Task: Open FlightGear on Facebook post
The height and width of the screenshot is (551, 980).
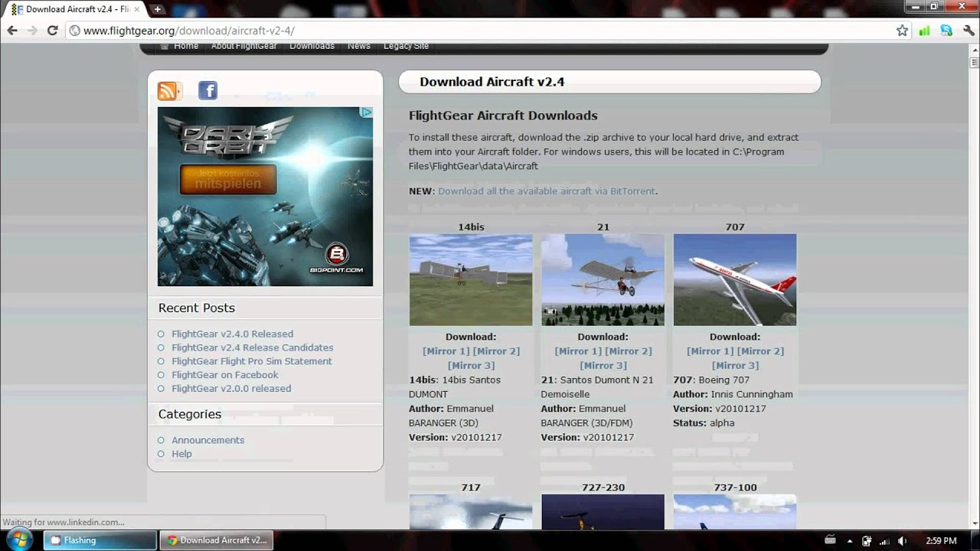Action: (x=225, y=375)
